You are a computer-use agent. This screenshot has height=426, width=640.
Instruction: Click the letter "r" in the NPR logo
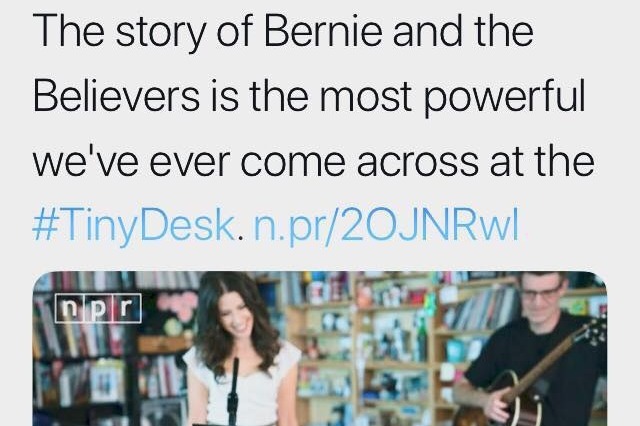tap(127, 308)
